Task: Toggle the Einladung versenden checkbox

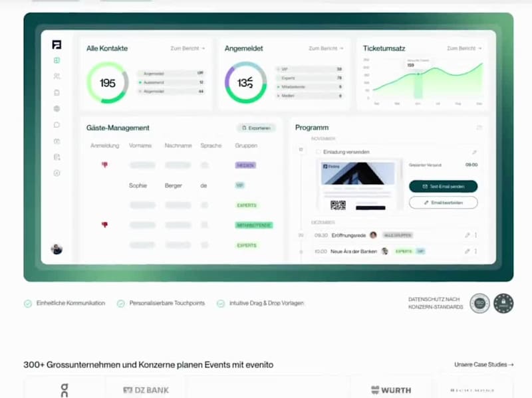Action: (318, 151)
